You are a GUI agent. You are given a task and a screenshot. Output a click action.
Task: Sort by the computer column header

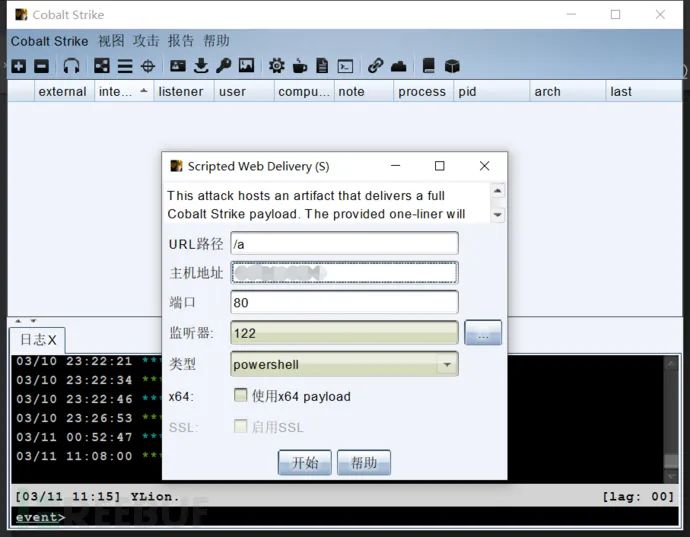point(304,92)
